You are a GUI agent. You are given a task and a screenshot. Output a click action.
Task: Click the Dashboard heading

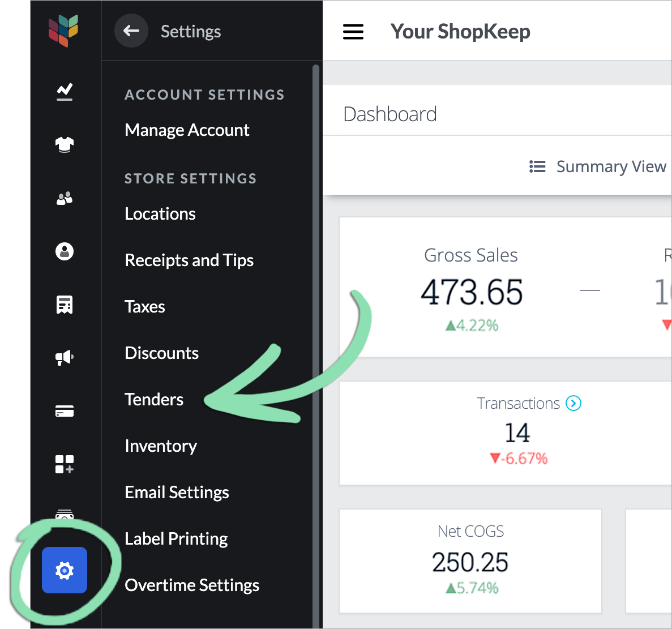tap(389, 114)
